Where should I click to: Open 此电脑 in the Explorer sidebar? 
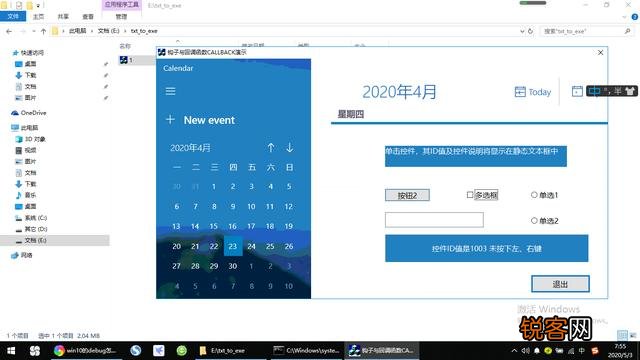(25, 128)
